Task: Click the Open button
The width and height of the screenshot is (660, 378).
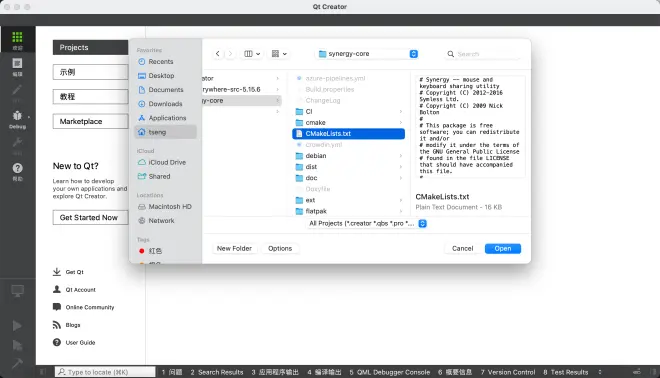Action: tap(503, 248)
